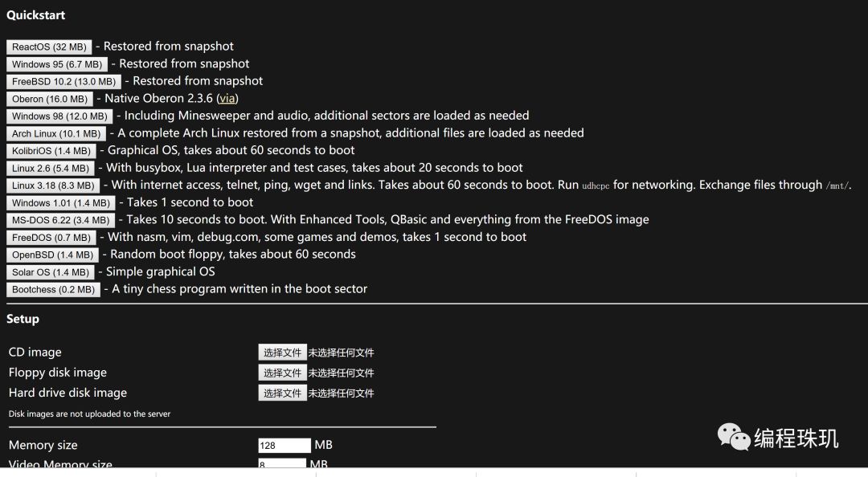Boot Linux 3.18 with internet access

pyautogui.click(x=53, y=185)
